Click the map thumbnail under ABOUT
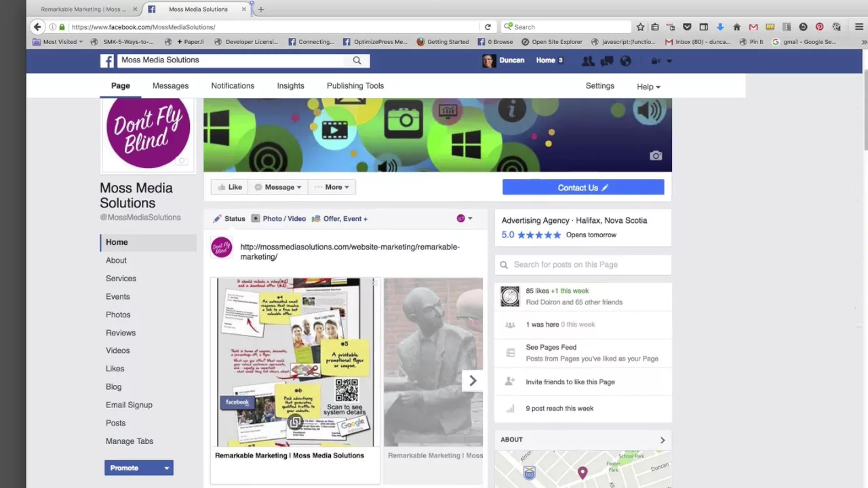 click(583, 469)
